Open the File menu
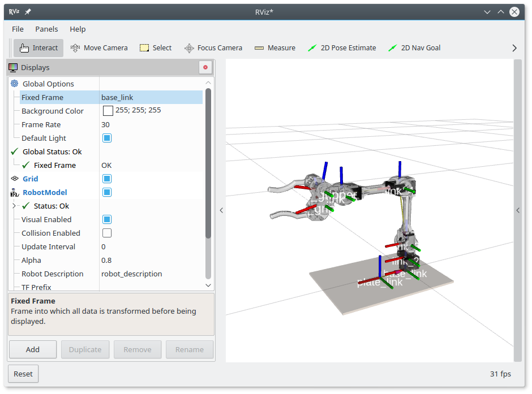 18,29
